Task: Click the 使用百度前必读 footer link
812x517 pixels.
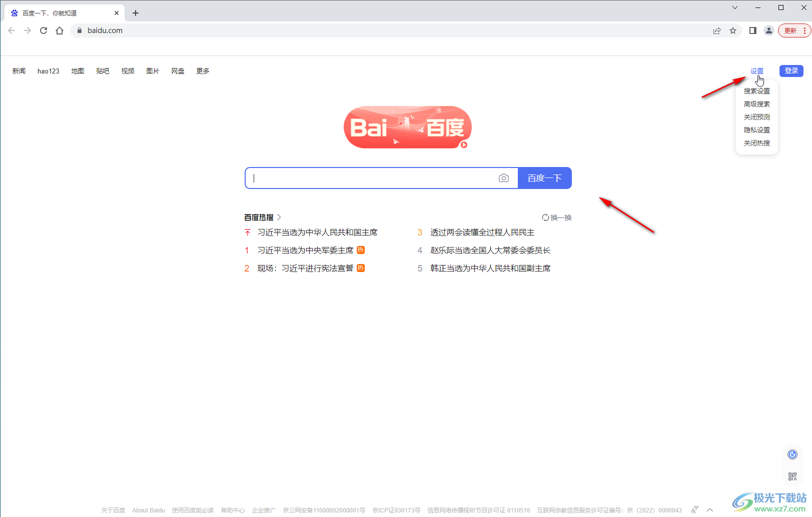Action: tap(193, 510)
